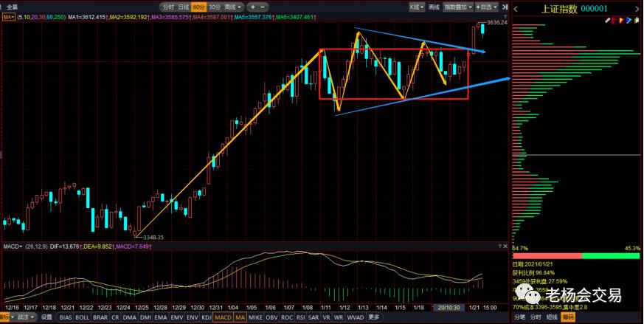Go to next stock with right chevron

638,9
